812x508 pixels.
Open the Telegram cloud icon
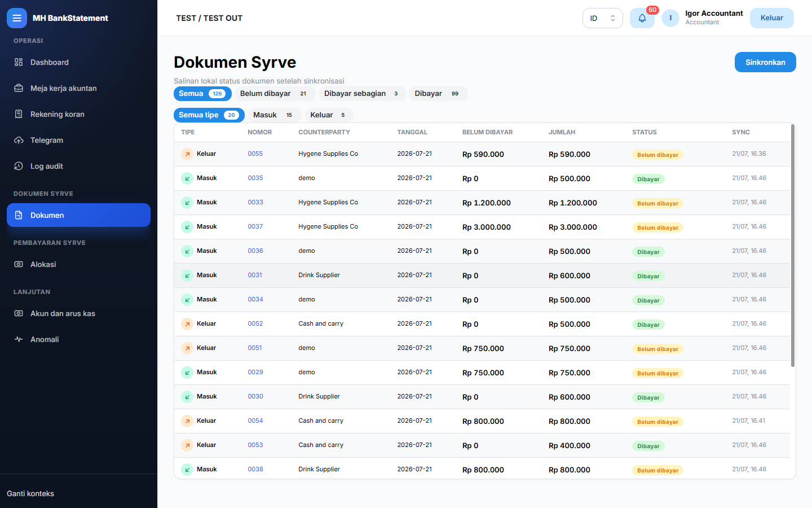(x=19, y=140)
